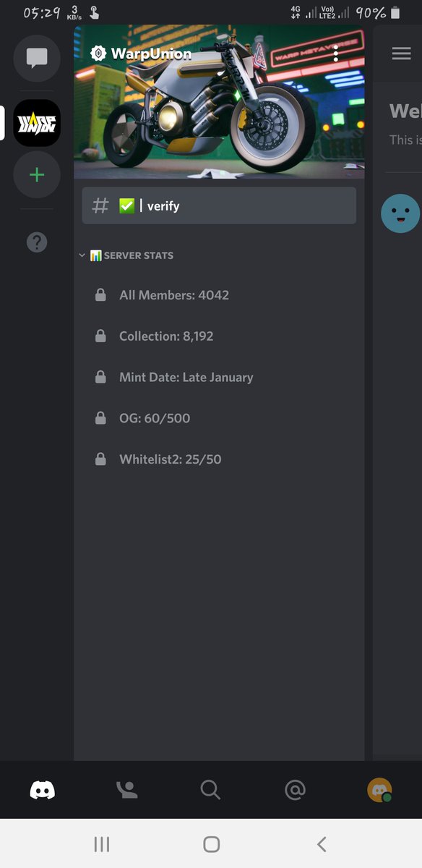Tap the WarpUnion server name header
422x868 pixels.
151,54
